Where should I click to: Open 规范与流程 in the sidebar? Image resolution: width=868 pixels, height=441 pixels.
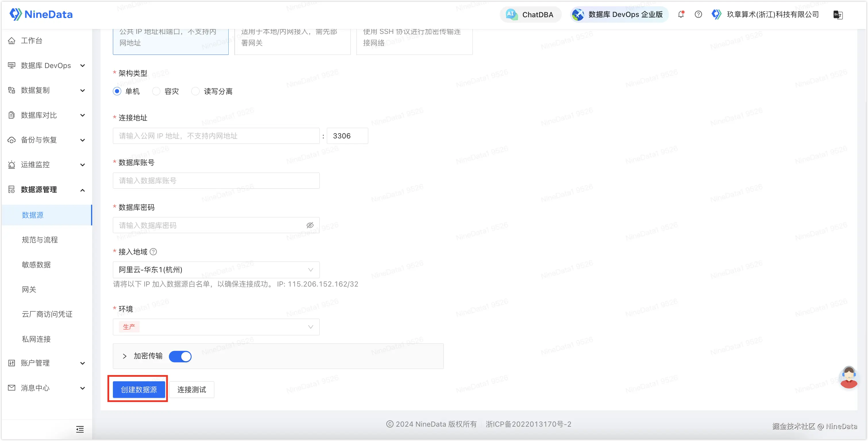(x=40, y=240)
